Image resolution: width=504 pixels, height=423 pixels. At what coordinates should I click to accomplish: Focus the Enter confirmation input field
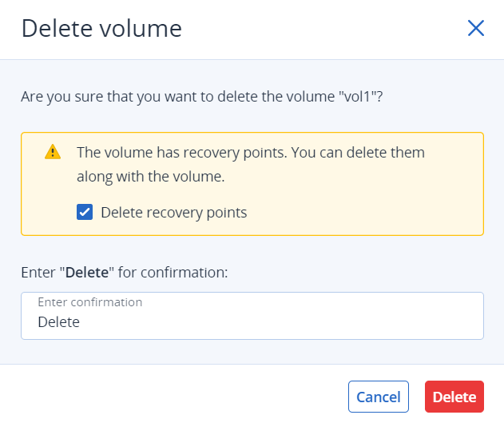tap(252, 316)
